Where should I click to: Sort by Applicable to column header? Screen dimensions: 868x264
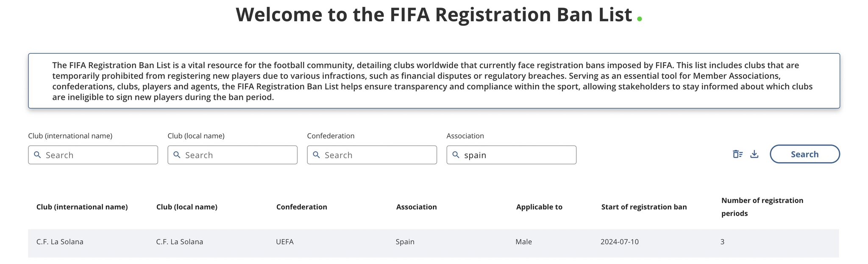pyautogui.click(x=539, y=207)
